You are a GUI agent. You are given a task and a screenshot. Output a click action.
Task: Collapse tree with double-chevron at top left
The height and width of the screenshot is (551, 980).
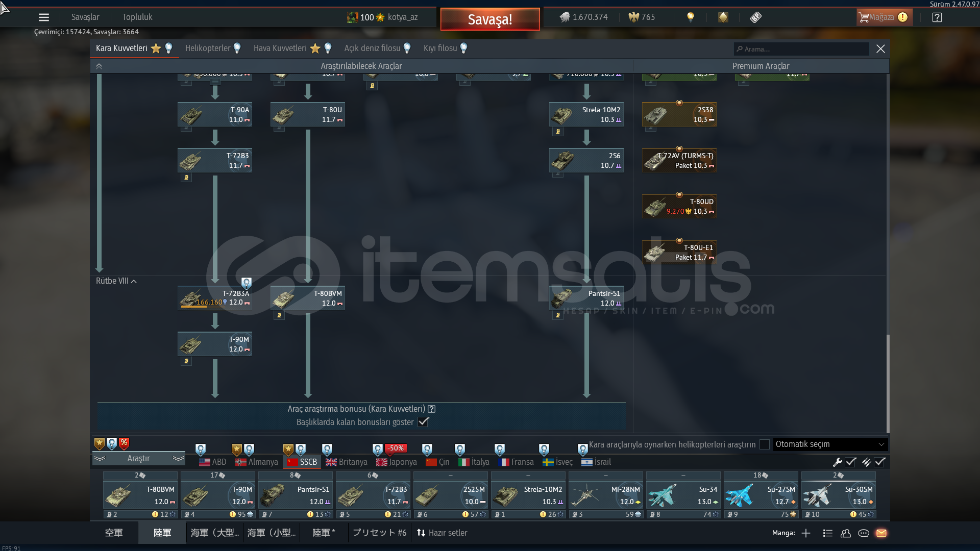(x=99, y=66)
